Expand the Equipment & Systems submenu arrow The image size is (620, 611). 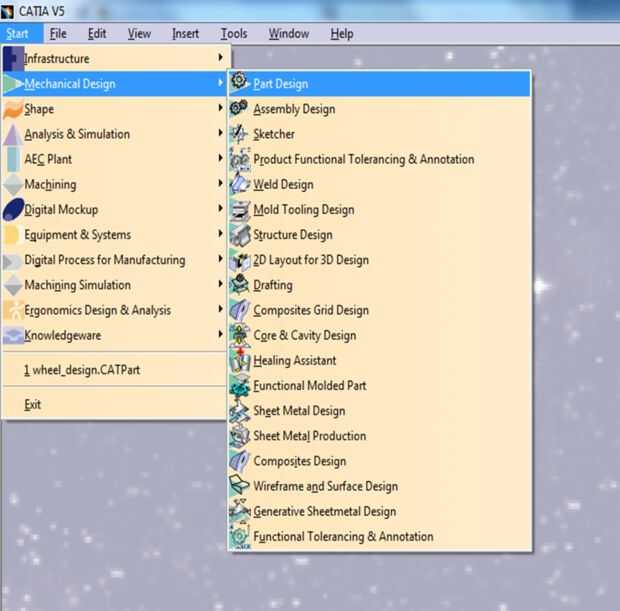[x=220, y=234]
